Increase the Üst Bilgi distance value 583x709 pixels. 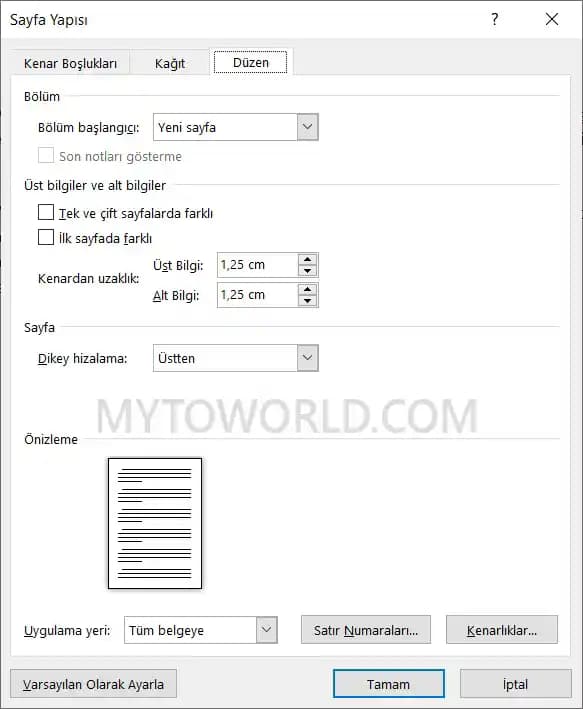tap(308, 259)
